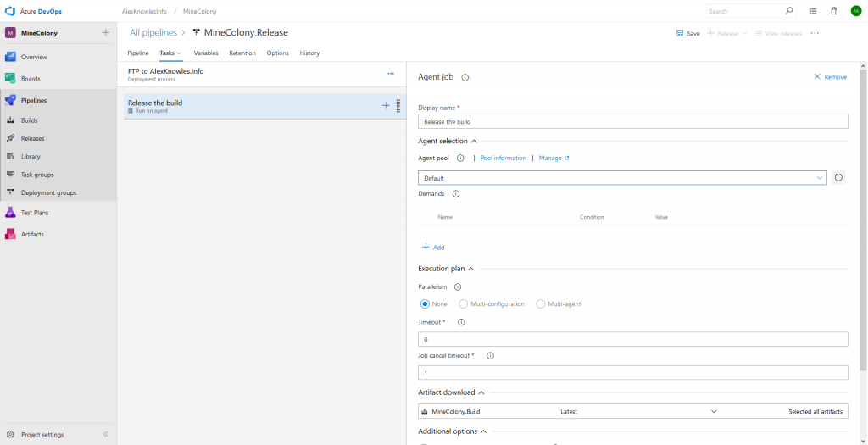Click the plus icon next to MineColony project

[106, 33]
